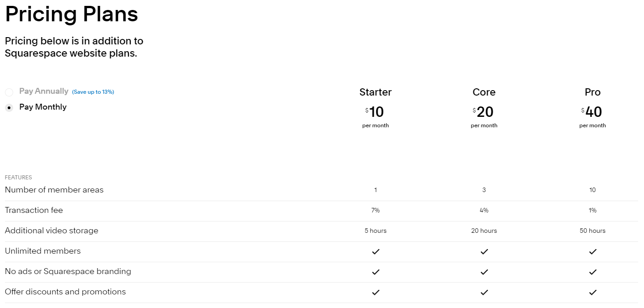Click the Pay Annually label text
Viewport: 644px width, 308px height.
(x=44, y=91)
